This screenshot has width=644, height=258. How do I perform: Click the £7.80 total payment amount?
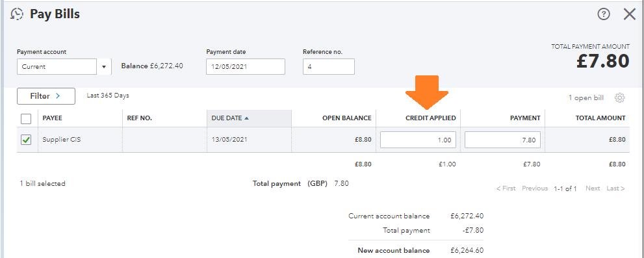[x=602, y=62]
